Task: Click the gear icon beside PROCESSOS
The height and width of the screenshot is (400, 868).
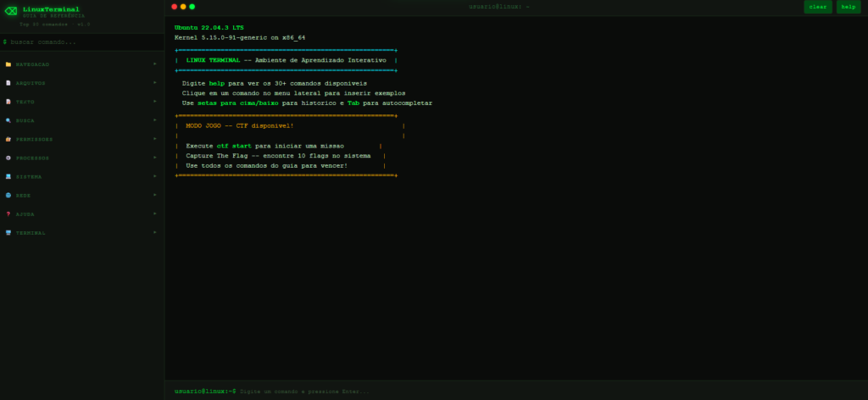Action: [x=8, y=158]
